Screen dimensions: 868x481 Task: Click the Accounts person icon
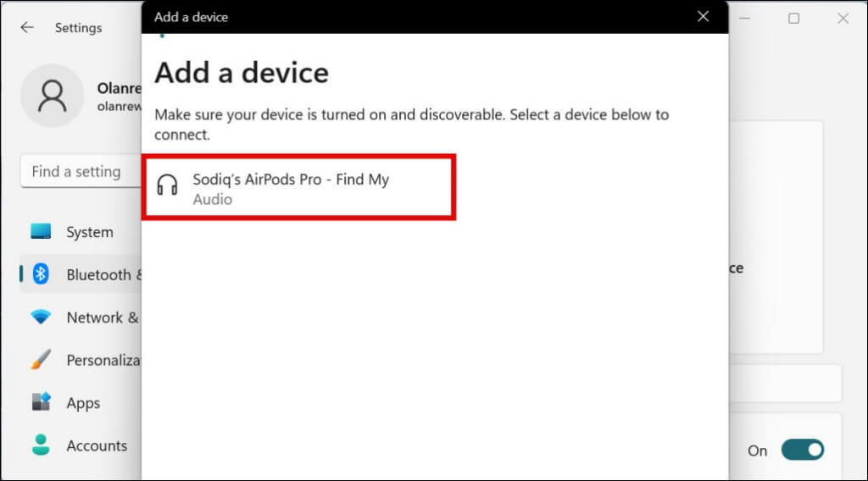click(41, 445)
